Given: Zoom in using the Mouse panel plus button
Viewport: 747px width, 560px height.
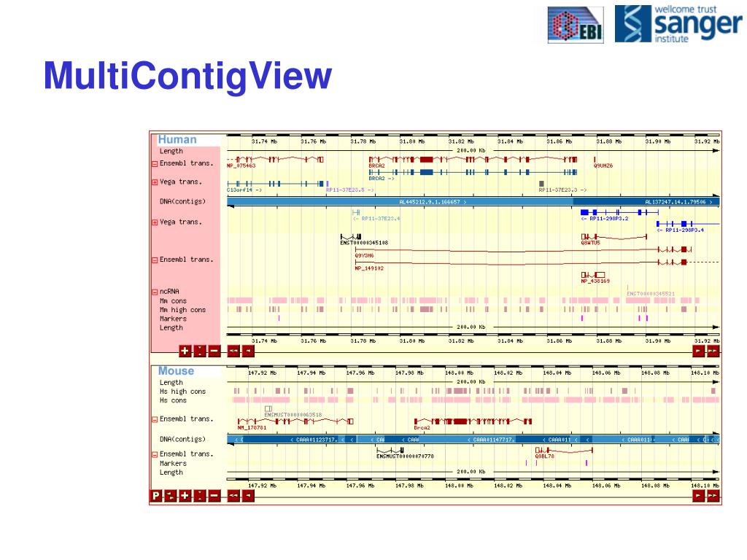Looking at the screenshot, I should click(x=185, y=496).
